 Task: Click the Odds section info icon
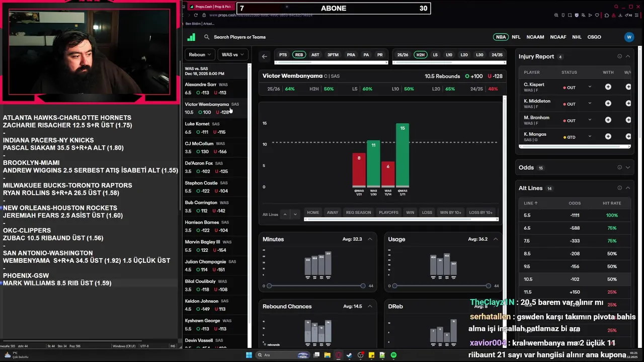619,167
